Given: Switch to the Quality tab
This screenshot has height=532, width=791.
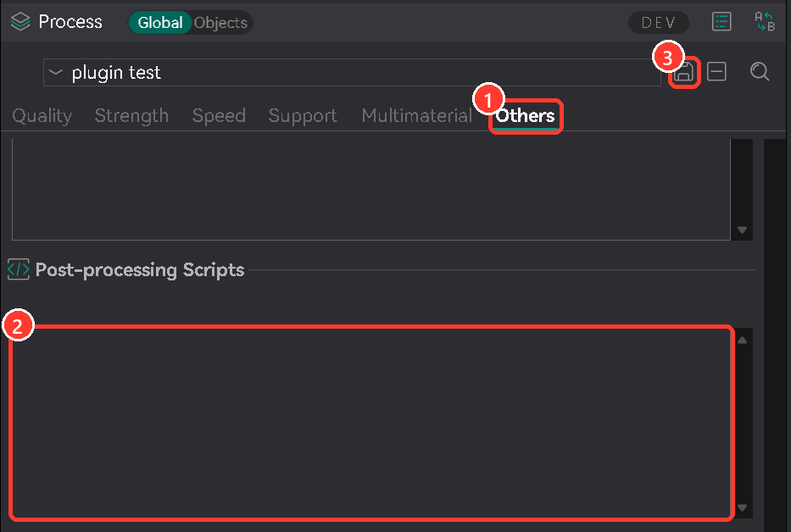Looking at the screenshot, I should (x=42, y=116).
